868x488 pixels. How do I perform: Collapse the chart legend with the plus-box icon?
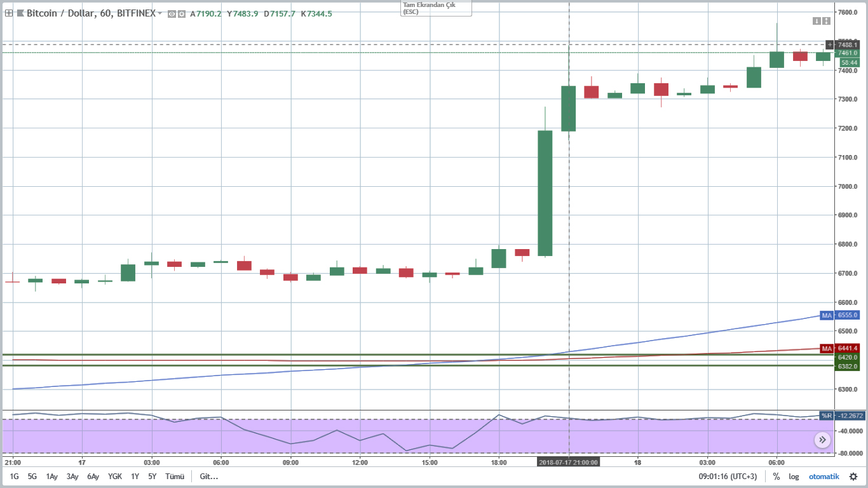[8, 13]
